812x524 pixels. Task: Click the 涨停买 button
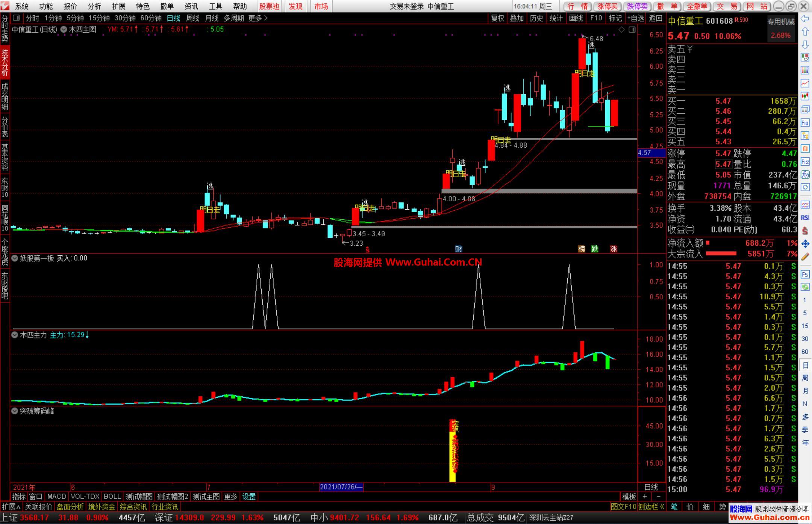click(x=608, y=6)
